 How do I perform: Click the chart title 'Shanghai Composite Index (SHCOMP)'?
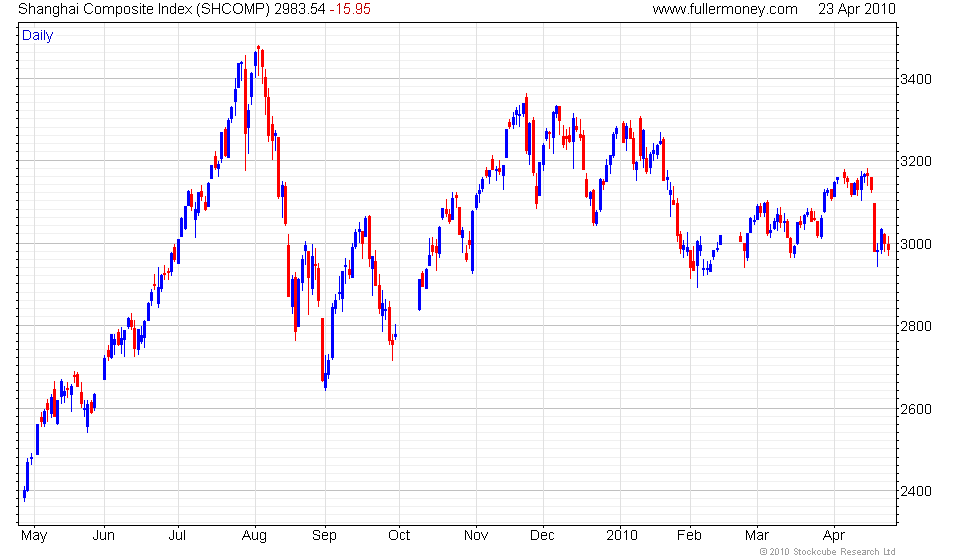coord(144,9)
